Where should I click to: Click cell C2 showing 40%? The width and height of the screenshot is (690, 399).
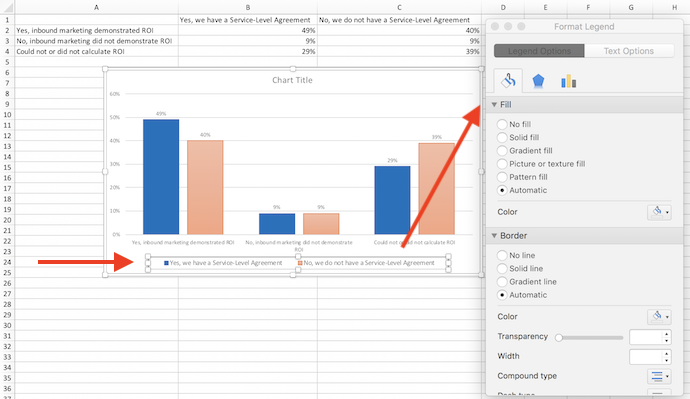coord(399,30)
